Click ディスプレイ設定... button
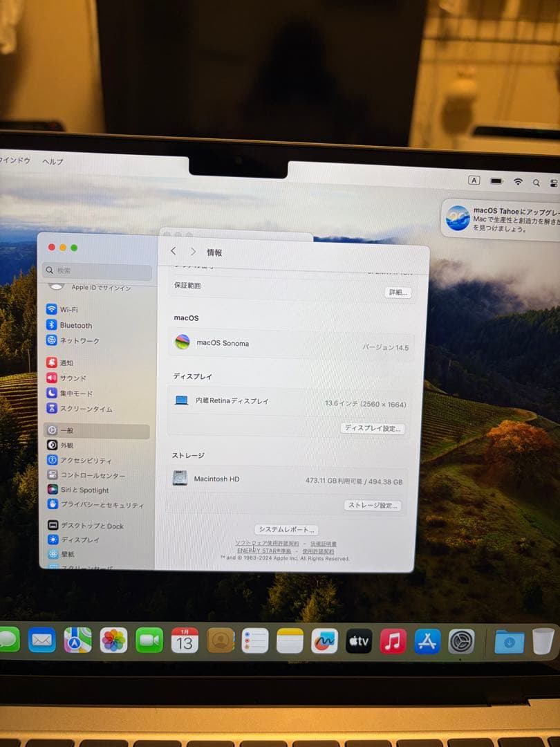Image resolution: width=560 pixels, height=747 pixels. [x=373, y=428]
